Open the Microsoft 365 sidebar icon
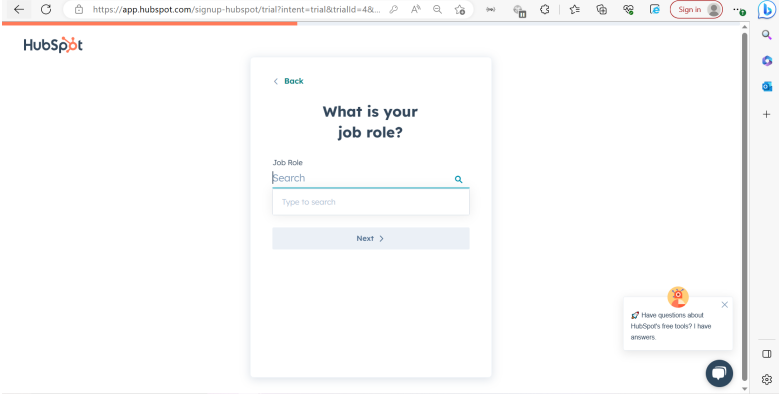The image size is (779, 394). 767,61
